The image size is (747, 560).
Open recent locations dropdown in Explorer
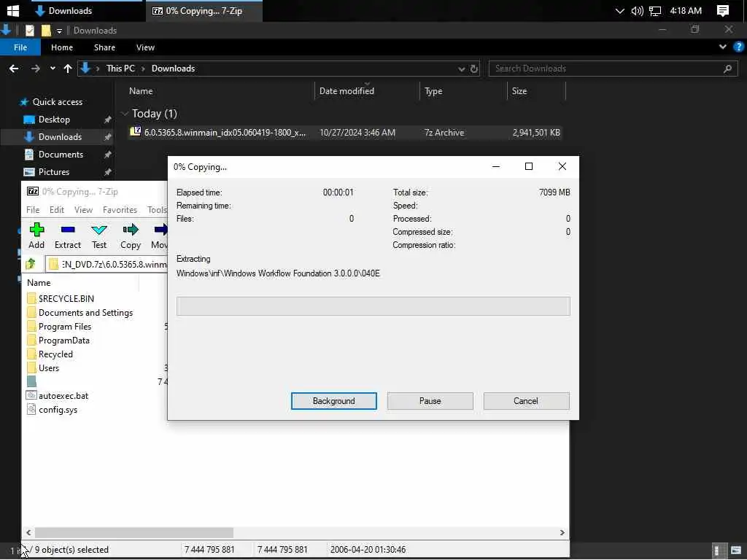(x=53, y=69)
